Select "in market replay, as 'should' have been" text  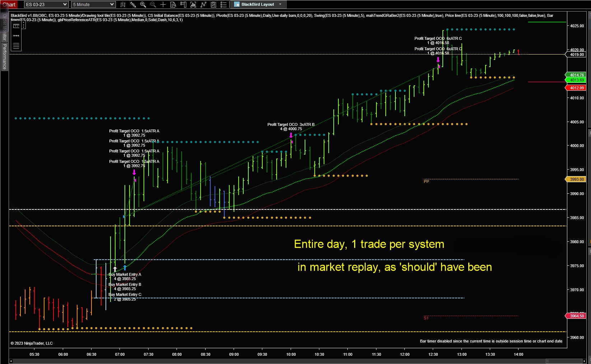pyautogui.click(x=395, y=267)
